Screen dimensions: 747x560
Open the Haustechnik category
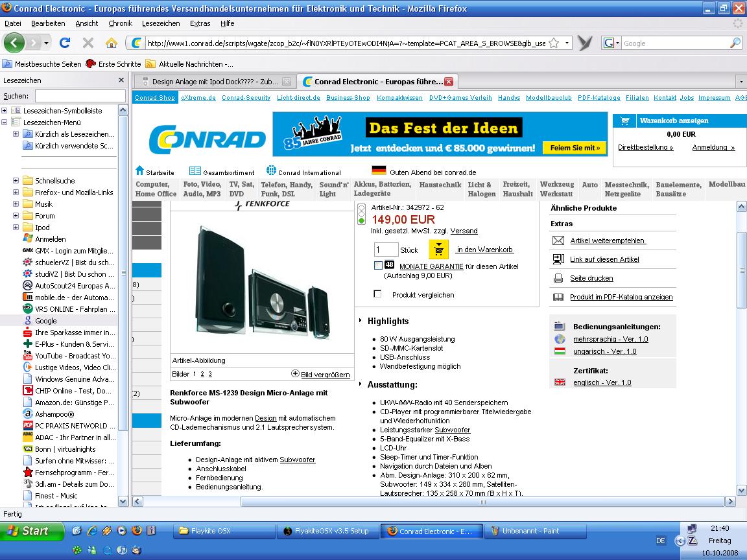click(x=440, y=185)
